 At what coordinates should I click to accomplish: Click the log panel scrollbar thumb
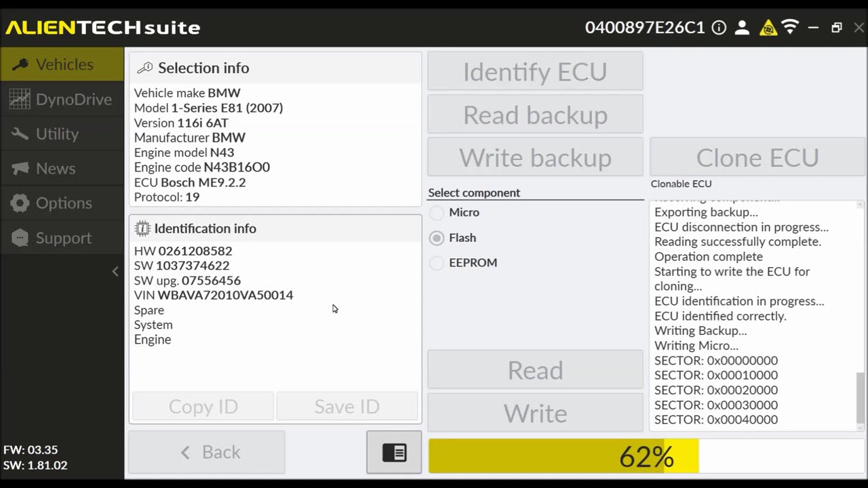pos(861,396)
